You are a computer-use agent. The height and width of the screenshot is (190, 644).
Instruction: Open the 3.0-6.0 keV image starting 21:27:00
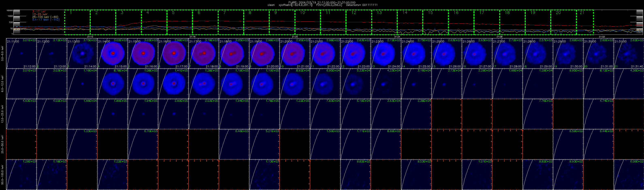(x=507, y=53)
